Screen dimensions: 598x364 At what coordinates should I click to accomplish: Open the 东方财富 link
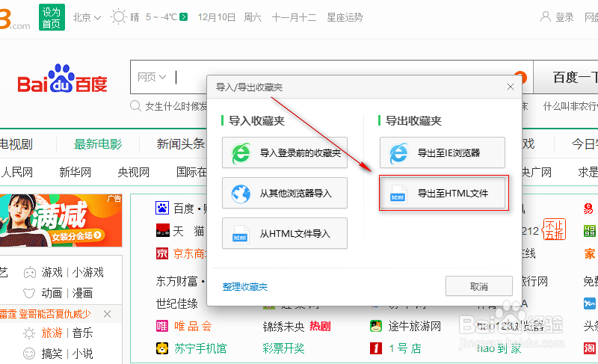point(176,281)
